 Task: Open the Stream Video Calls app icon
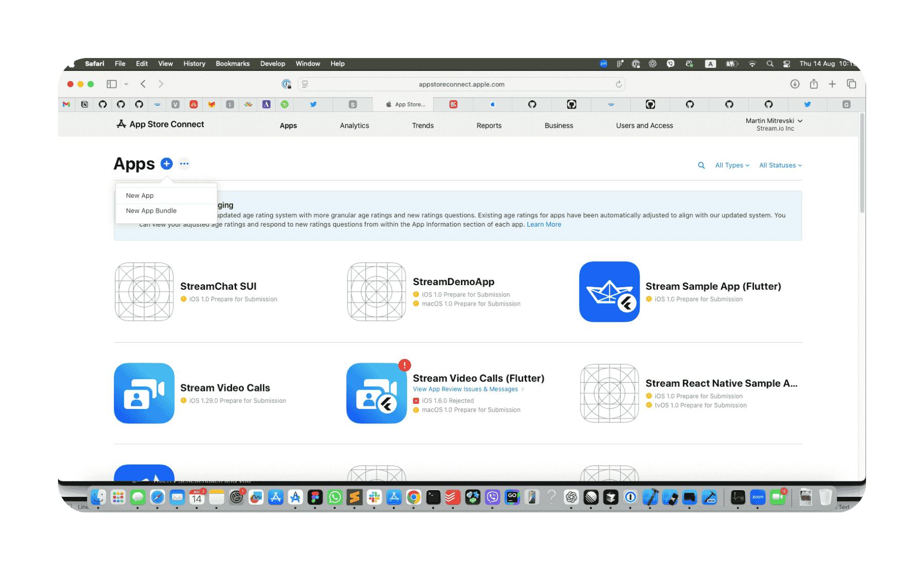pyautogui.click(x=144, y=393)
